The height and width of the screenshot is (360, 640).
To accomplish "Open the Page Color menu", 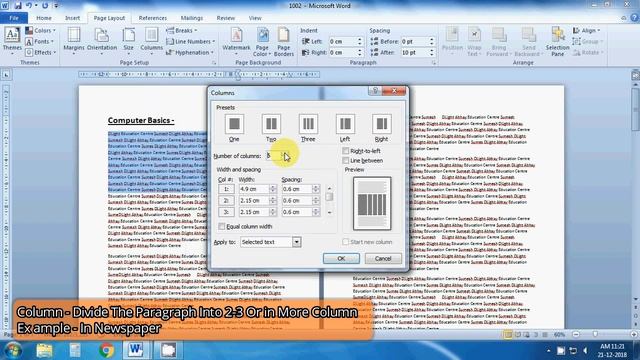I will click(x=262, y=41).
